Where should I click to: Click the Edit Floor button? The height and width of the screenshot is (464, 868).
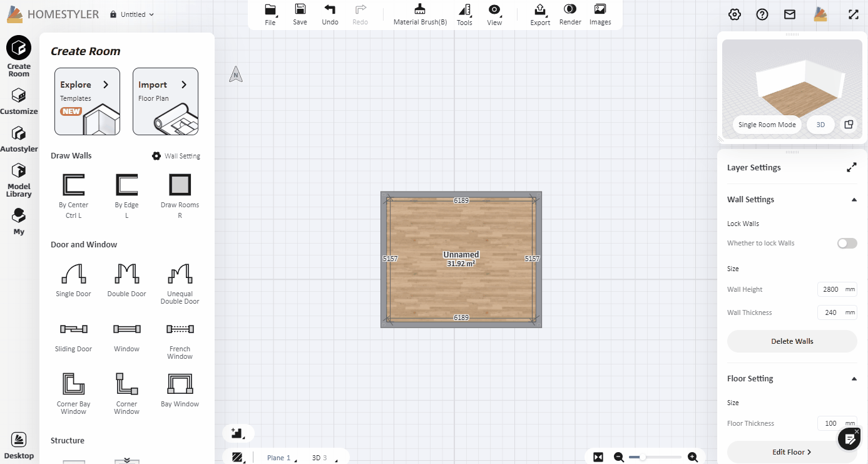tap(792, 451)
